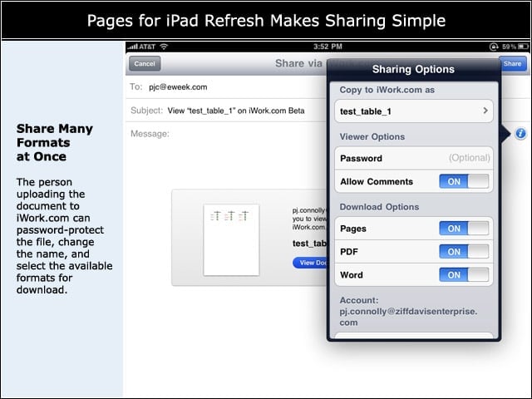Turn off the Allow Comments switch
The image size is (532, 399).
[x=464, y=181]
